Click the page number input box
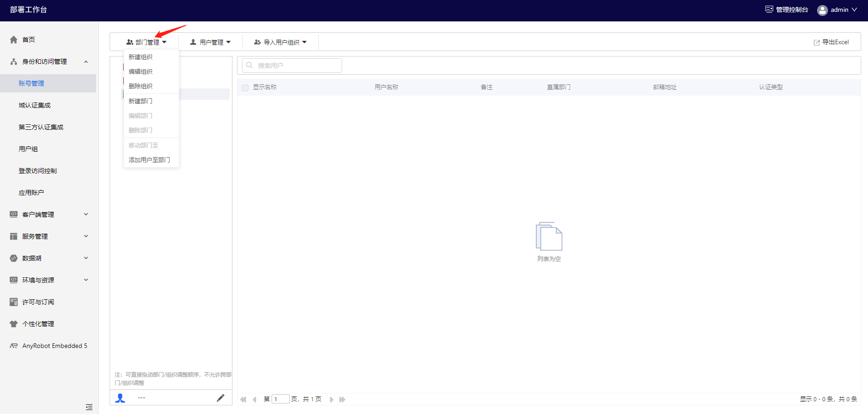The image size is (868, 414). (281, 399)
